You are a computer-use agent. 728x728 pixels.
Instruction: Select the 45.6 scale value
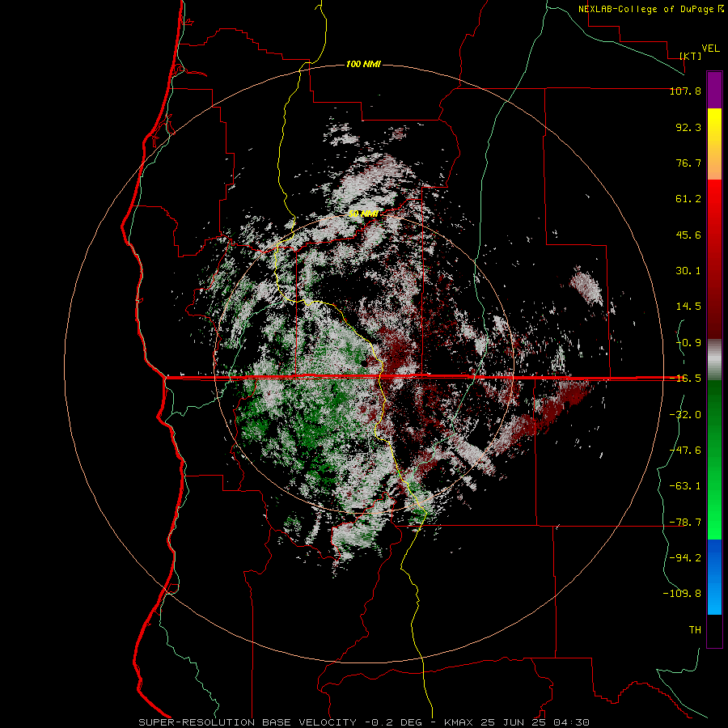tap(688, 235)
